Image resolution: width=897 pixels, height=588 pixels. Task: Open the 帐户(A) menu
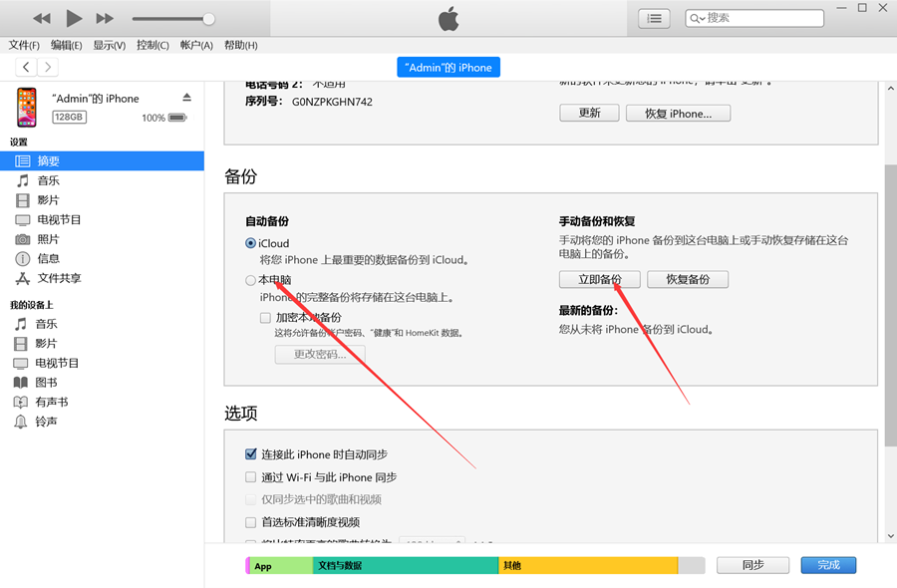196,45
